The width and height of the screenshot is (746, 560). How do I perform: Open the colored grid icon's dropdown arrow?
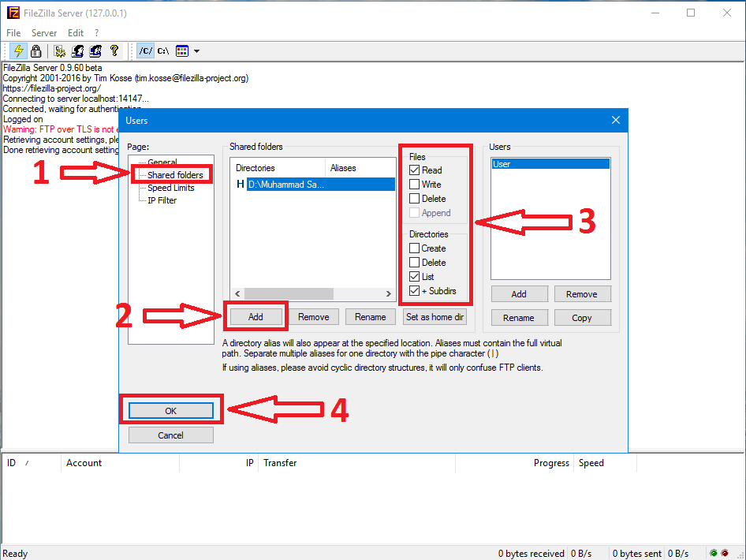tap(196, 50)
